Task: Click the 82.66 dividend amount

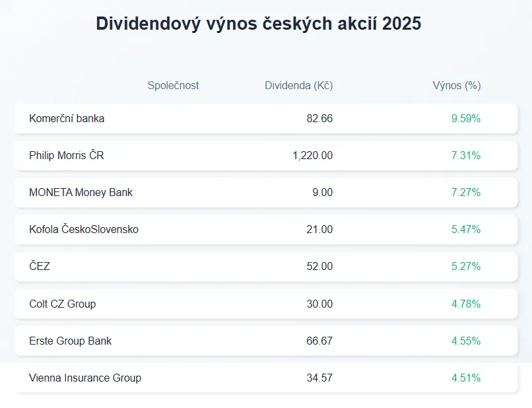Action: click(x=320, y=119)
